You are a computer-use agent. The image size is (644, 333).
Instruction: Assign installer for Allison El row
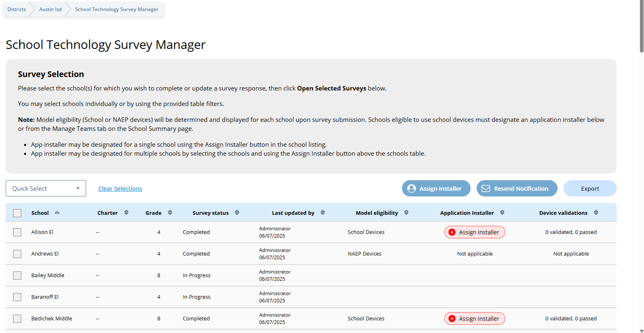pyautogui.click(x=475, y=232)
